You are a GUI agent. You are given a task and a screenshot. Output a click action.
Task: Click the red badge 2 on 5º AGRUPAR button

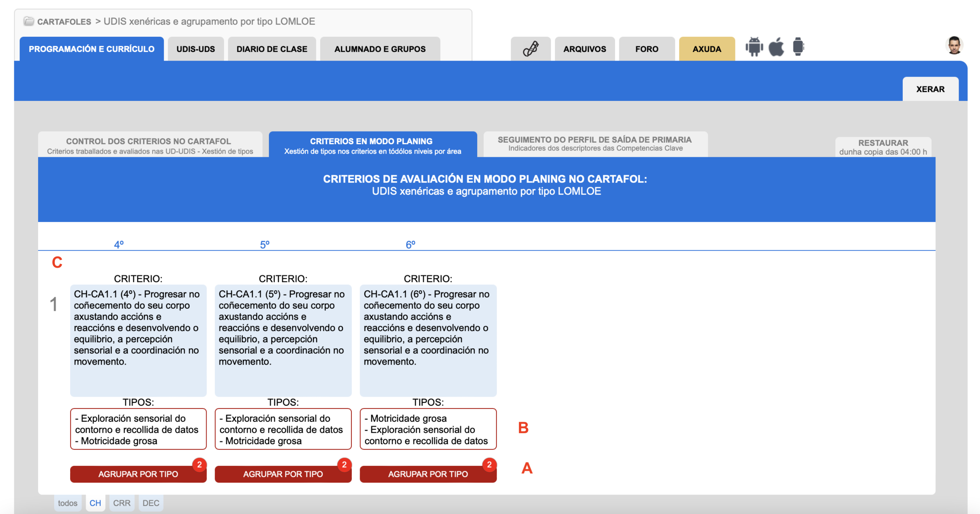point(344,464)
